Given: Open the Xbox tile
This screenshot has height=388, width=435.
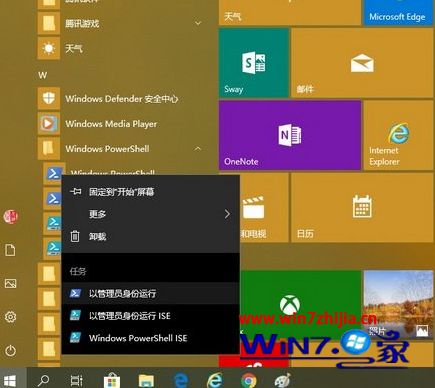Looking at the screenshot, I should [300, 303].
